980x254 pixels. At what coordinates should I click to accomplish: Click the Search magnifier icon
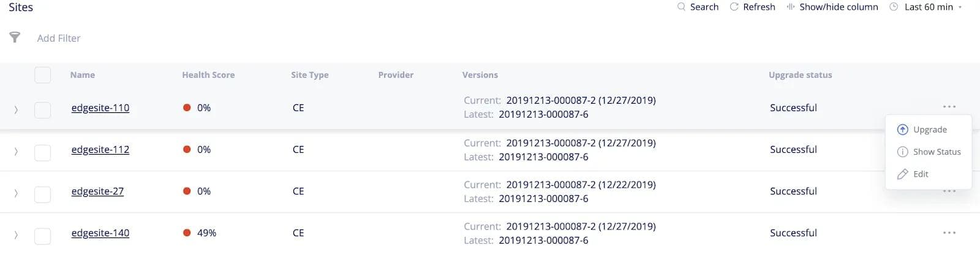[x=681, y=7]
